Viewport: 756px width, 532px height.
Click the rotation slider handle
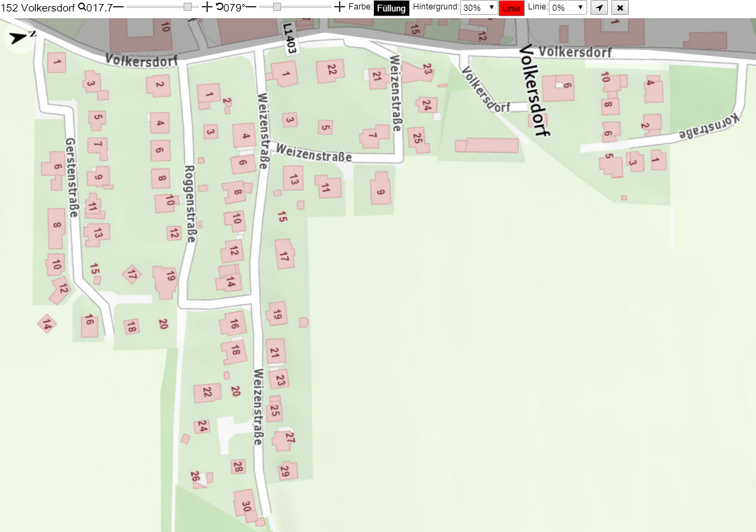276,7
